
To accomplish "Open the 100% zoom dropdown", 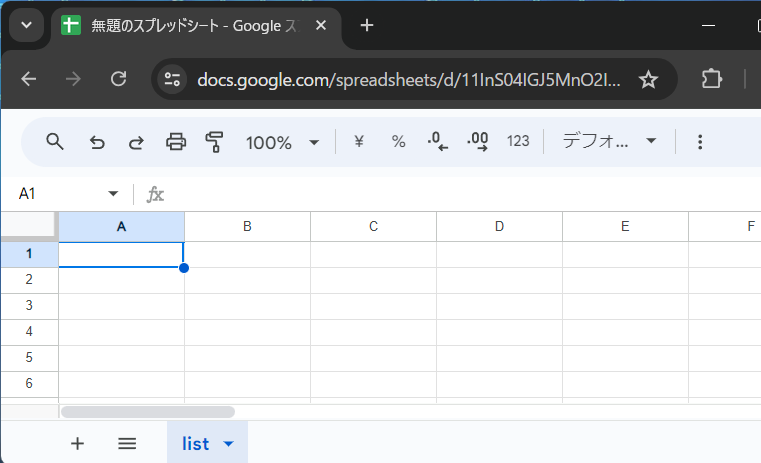I will (282, 143).
